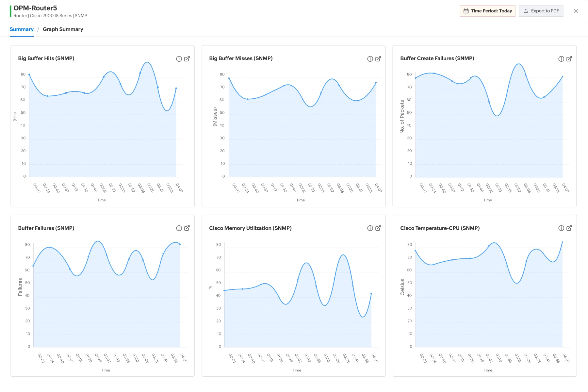588x392 pixels.
Task: Pop out Cisco Memory Utilization graph
Action: pos(378,228)
